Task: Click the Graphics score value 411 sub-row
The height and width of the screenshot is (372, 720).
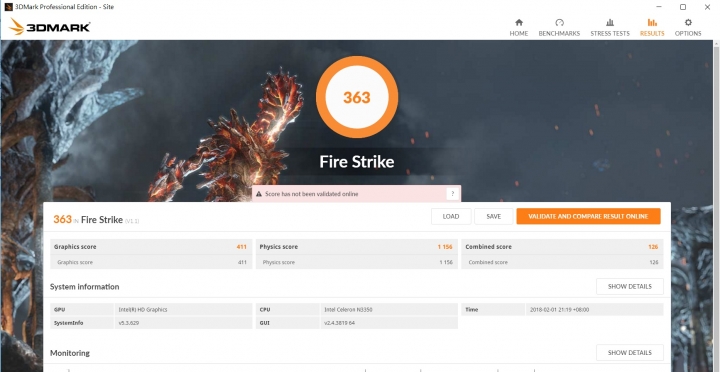Action: click(151, 262)
